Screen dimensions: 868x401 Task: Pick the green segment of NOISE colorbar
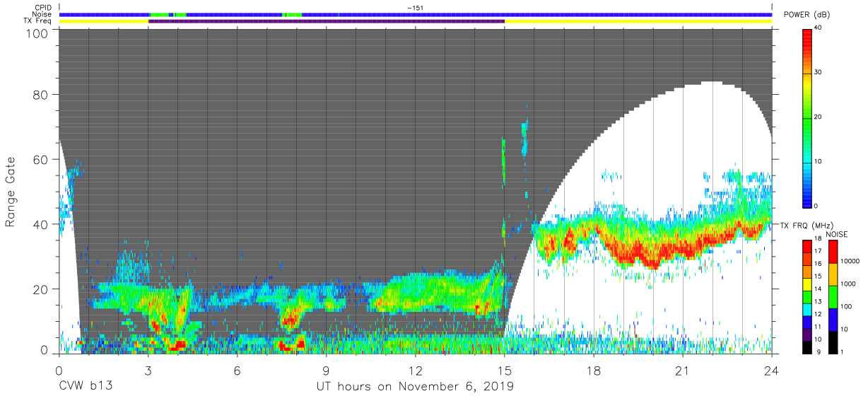point(835,296)
